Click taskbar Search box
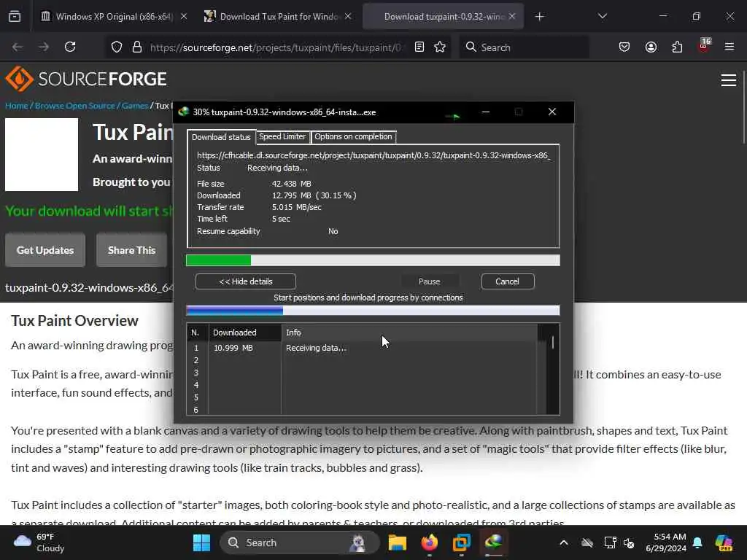Screen dimensions: 747x560 299,542
